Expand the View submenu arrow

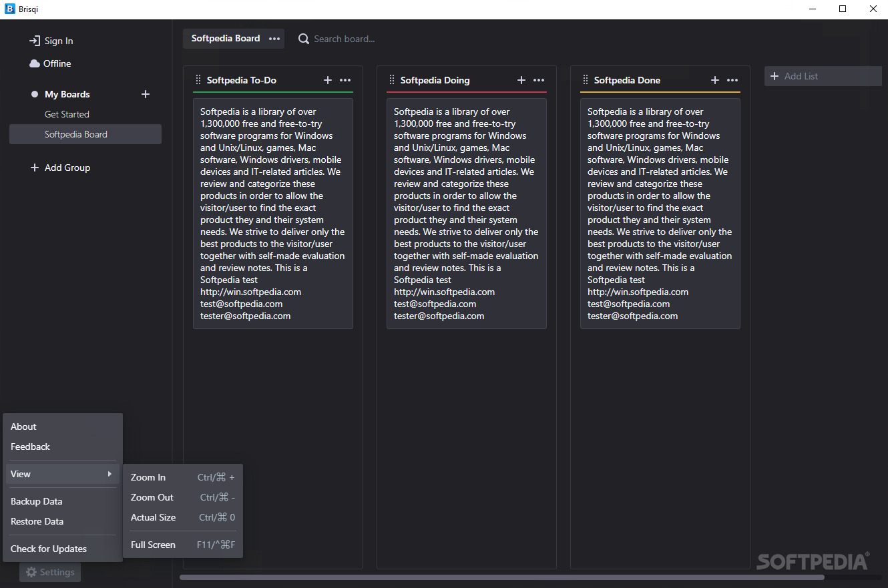(x=109, y=474)
